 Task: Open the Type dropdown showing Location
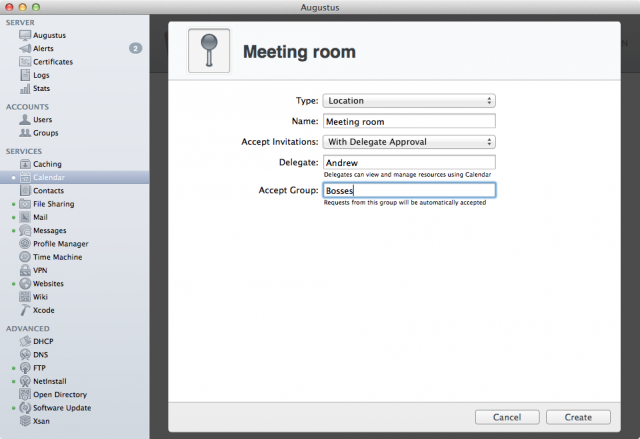pos(409,101)
